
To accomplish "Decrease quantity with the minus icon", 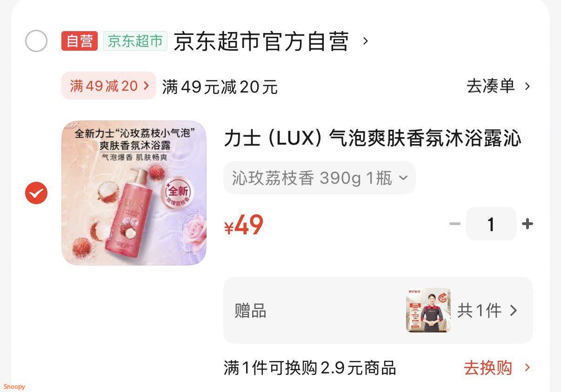I will point(454,224).
